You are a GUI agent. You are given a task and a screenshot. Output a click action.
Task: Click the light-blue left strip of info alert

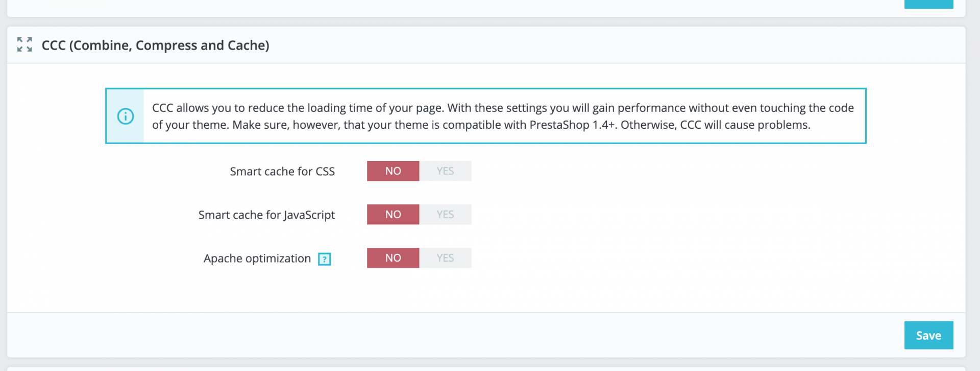126,116
